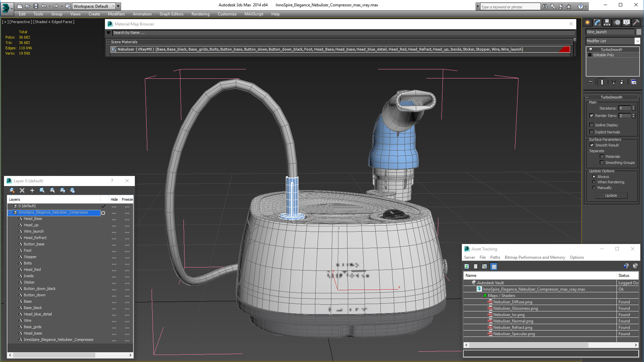Uncheck Smooth Result checkbox
The height and width of the screenshot is (362, 644).
point(592,145)
